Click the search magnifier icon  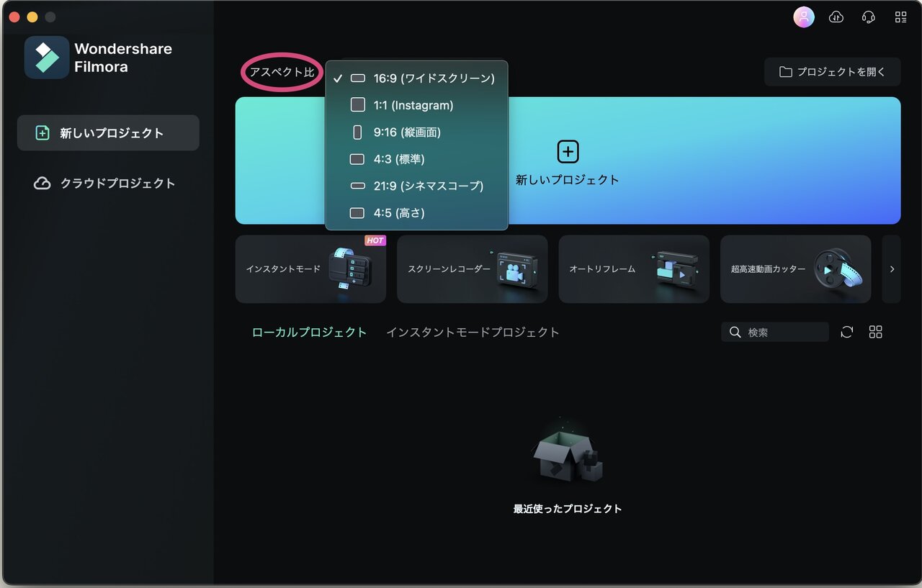[735, 332]
